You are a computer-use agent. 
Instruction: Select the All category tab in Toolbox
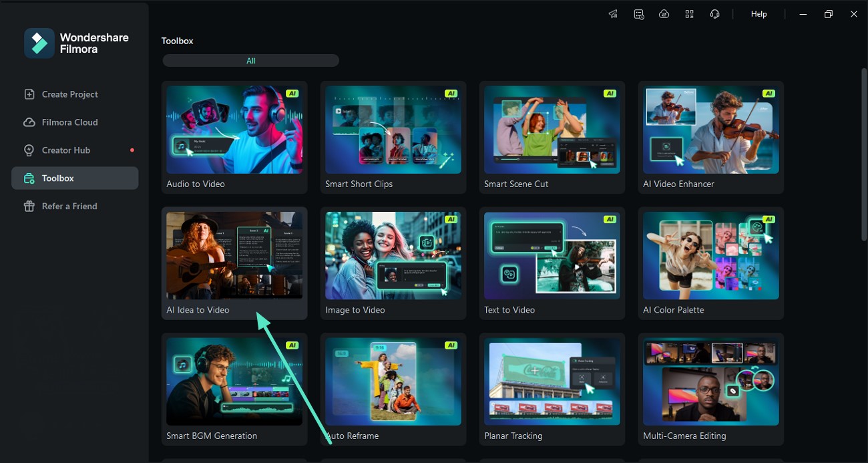[x=251, y=61]
